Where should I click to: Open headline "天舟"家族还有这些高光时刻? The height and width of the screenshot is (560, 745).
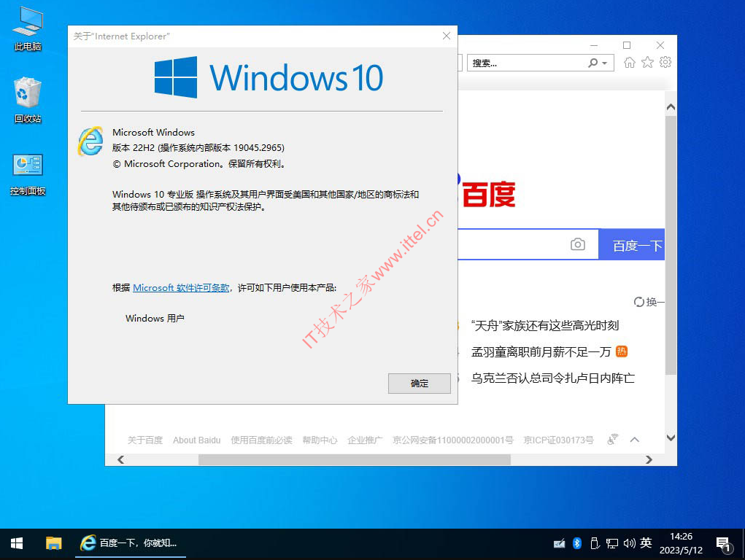(x=545, y=325)
